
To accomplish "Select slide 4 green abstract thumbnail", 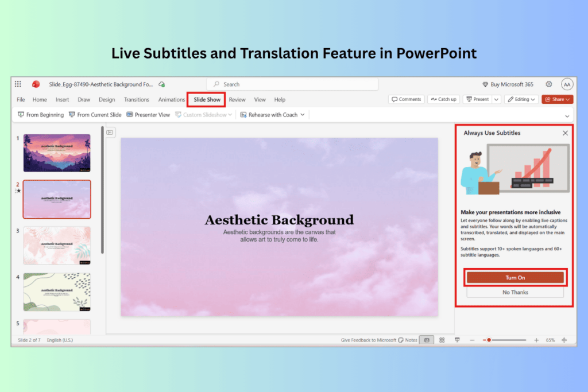I will [57, 292].
